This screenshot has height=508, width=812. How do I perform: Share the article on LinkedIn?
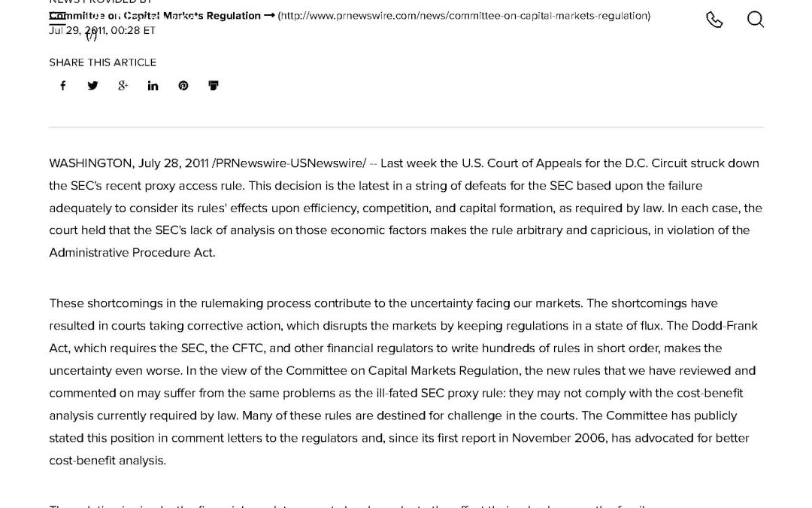(153, 85)
